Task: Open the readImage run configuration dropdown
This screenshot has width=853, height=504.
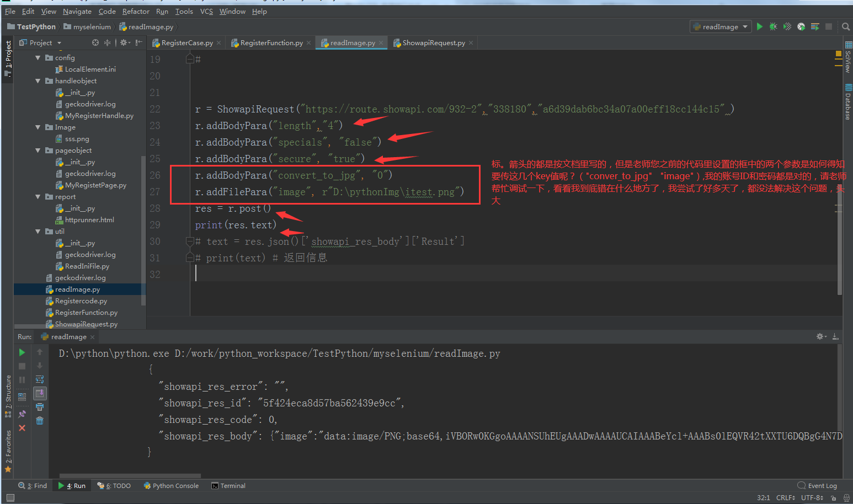Action: 721,26
